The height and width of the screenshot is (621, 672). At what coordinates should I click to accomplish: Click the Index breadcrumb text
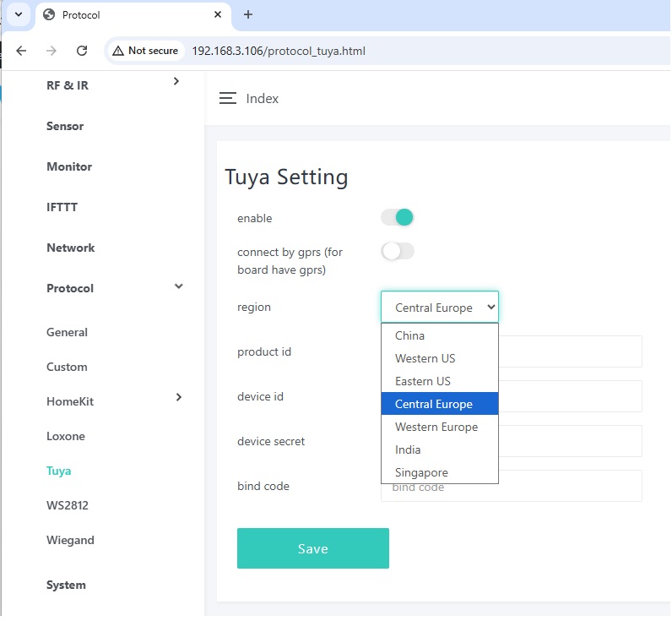tap(262, 99)
